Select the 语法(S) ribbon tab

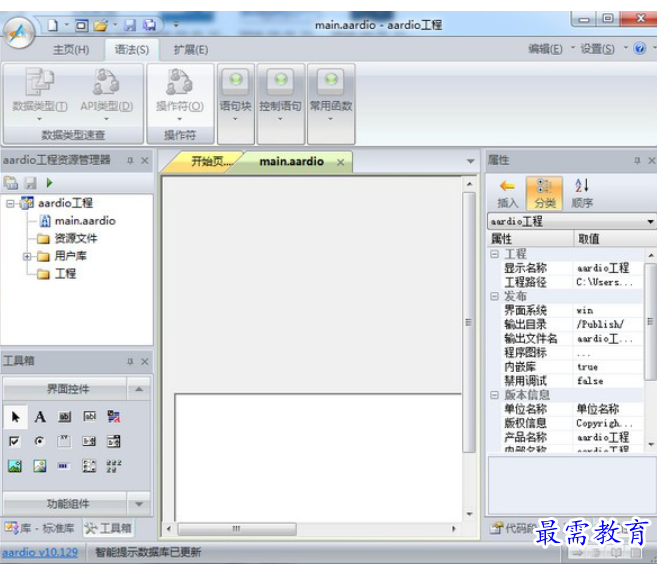click(132, 50)
